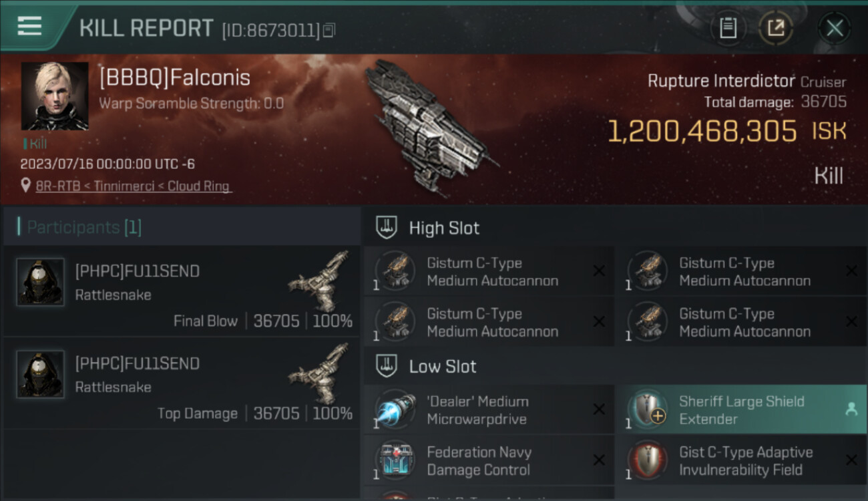
Task: Select the Final Blow FU11SEND entry
Action: pos(182,291)
